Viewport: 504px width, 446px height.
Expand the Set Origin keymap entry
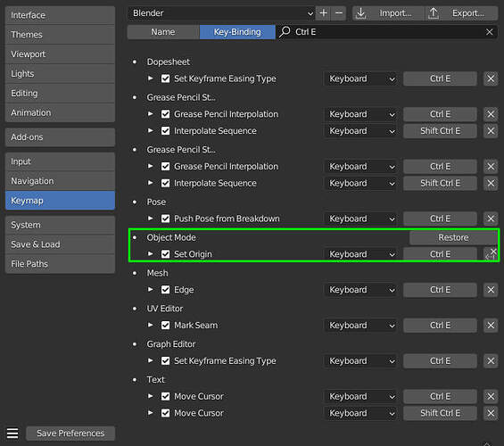150,254
